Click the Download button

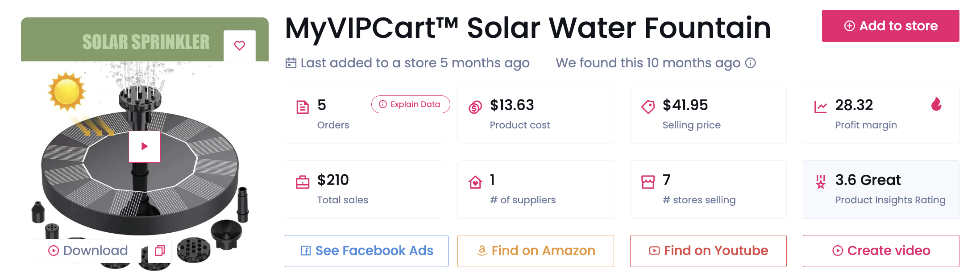[88, 251]
